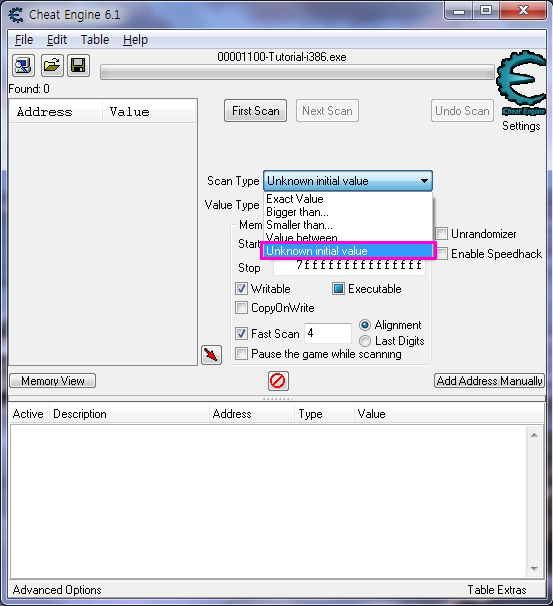Choose Value between scan type

click(347, 237)
